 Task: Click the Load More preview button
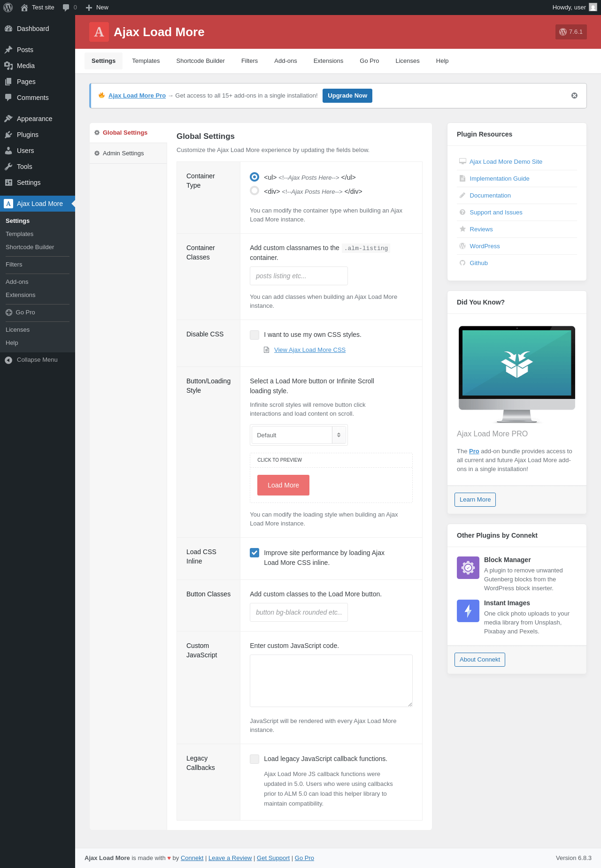click(283, 485)
